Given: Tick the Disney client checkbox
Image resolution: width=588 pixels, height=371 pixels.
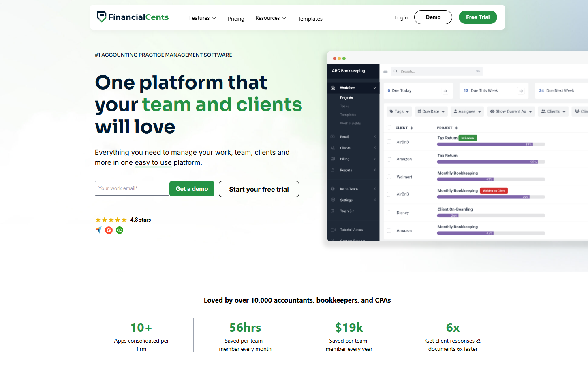Looking at the screenshot, I should [x=389, y=213].
